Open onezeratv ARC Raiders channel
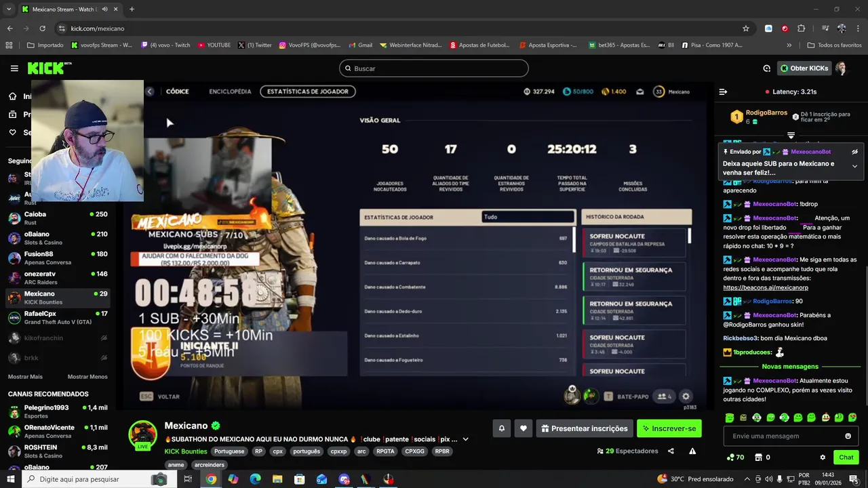The width and height of the screenshot is (868, 488). 58,278
